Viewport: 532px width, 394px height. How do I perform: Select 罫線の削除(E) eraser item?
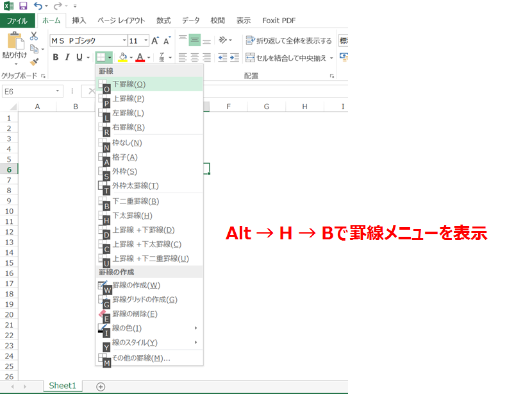pos(149,314)
